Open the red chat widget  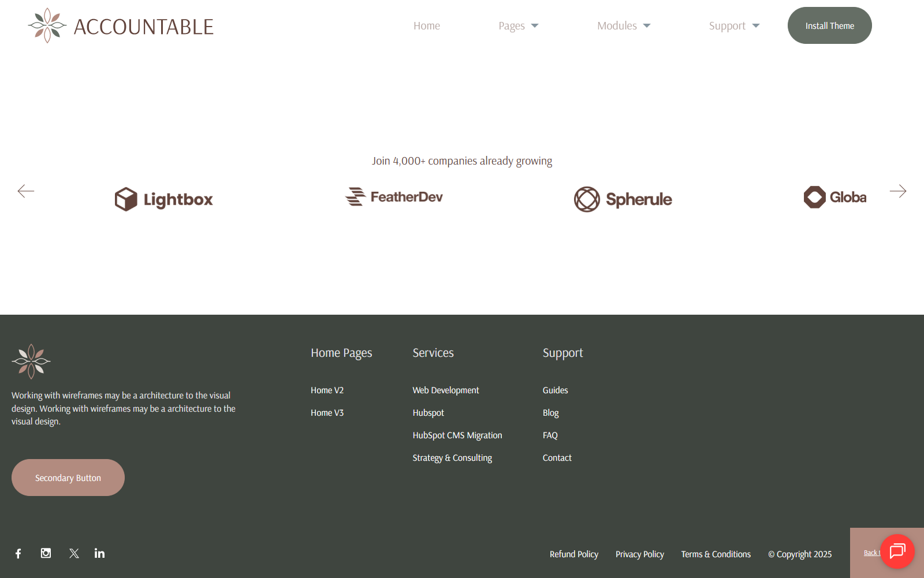coord(897,551)
